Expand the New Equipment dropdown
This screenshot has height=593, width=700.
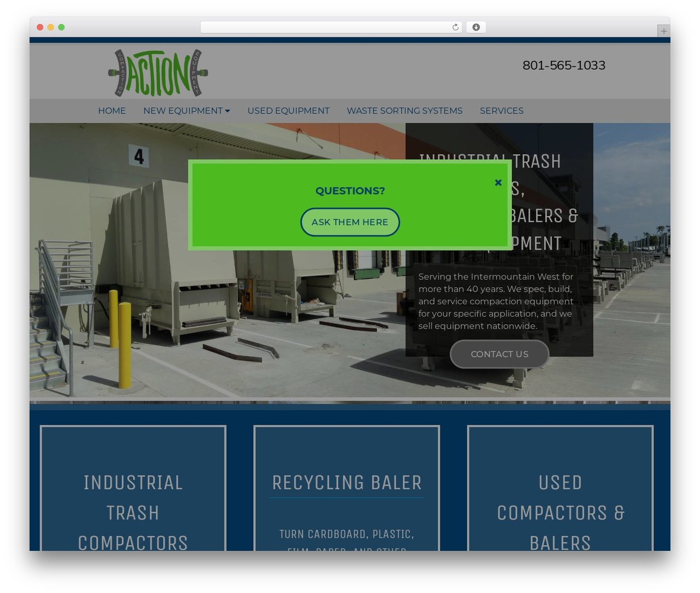(186, 111)
